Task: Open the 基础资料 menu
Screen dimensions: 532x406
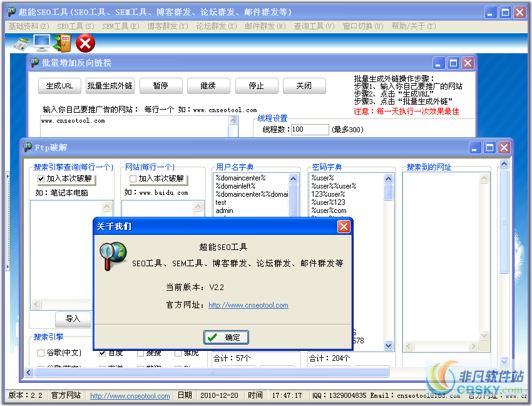Action: 29,26
